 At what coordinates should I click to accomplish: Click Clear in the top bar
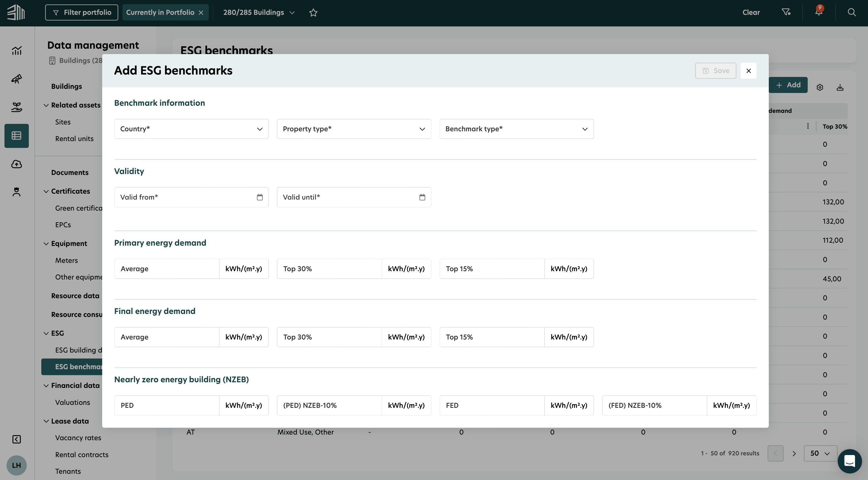751,12
